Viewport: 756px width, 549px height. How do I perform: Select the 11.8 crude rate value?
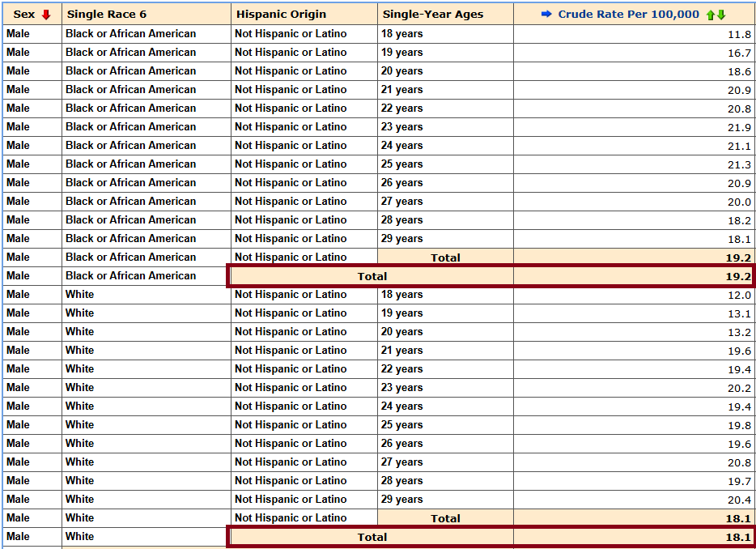point(739,34)
